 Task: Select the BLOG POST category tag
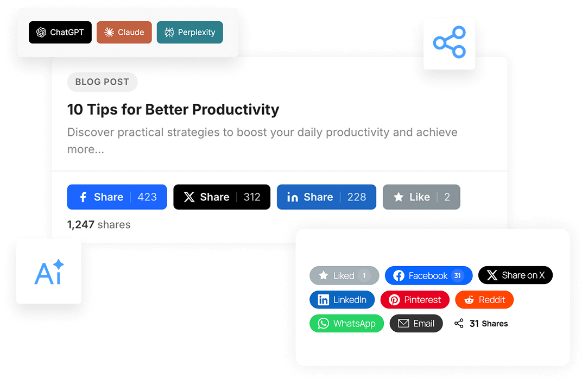(102, 82)
